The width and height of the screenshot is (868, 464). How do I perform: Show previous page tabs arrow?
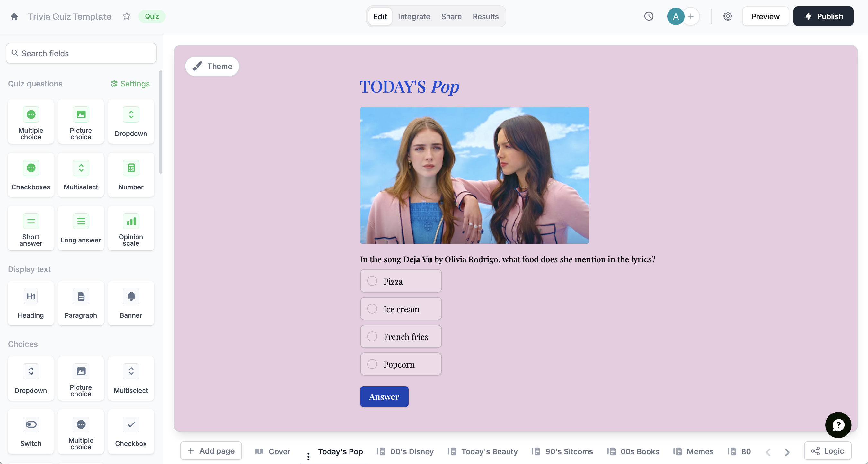[768, 452]
